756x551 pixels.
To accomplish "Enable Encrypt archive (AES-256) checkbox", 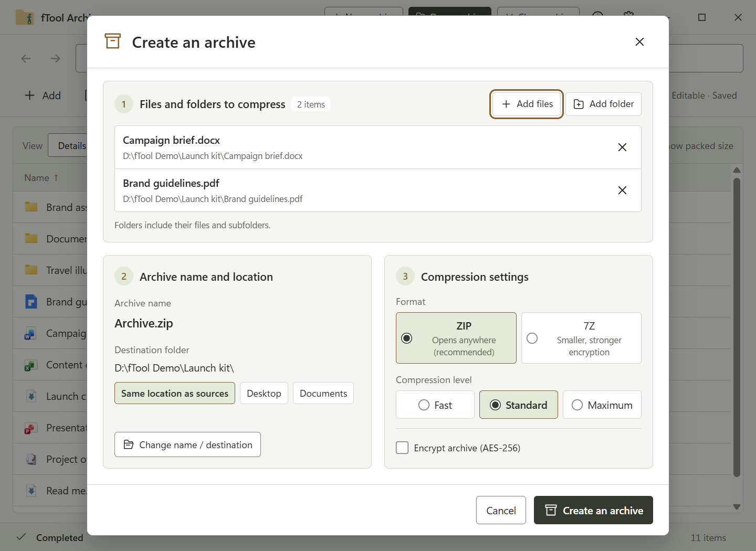I will pos(402,448).
